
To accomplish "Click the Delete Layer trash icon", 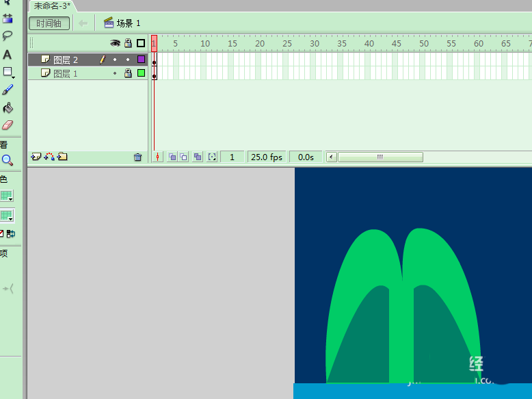I will click(x=137, y=157).
